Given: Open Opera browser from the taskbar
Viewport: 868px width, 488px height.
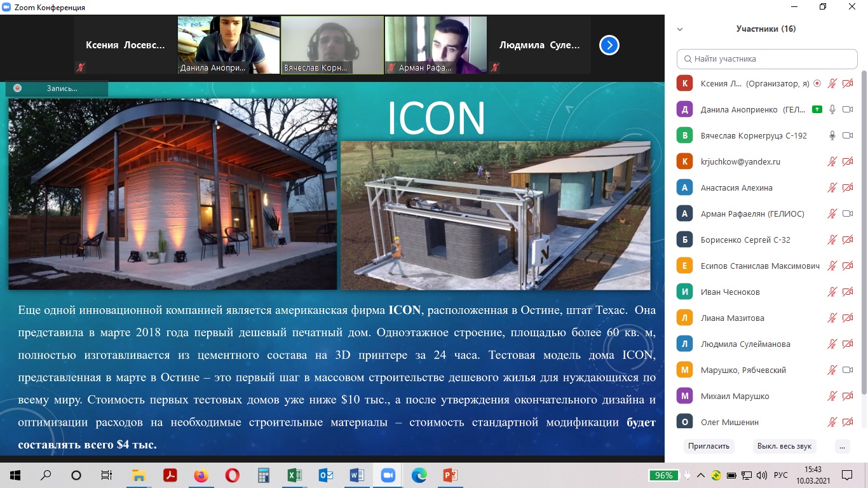Looking at the screenshot, I should [232, 475].
